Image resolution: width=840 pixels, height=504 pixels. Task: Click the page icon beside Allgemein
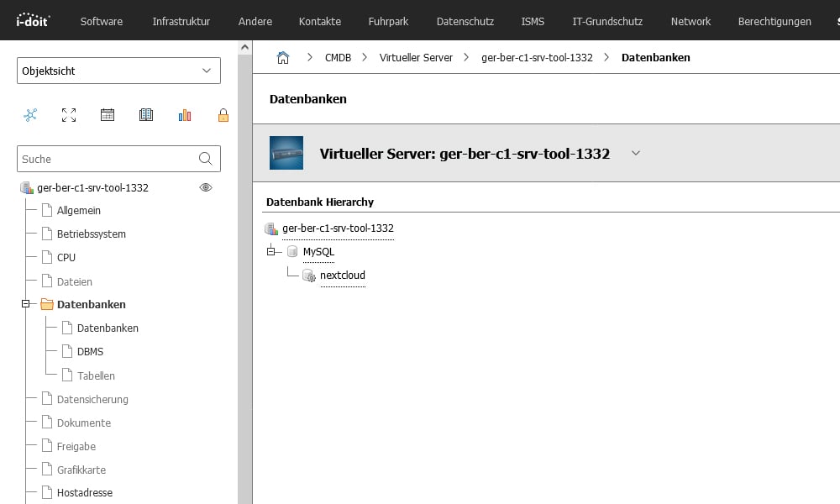(x=47, y=210)
